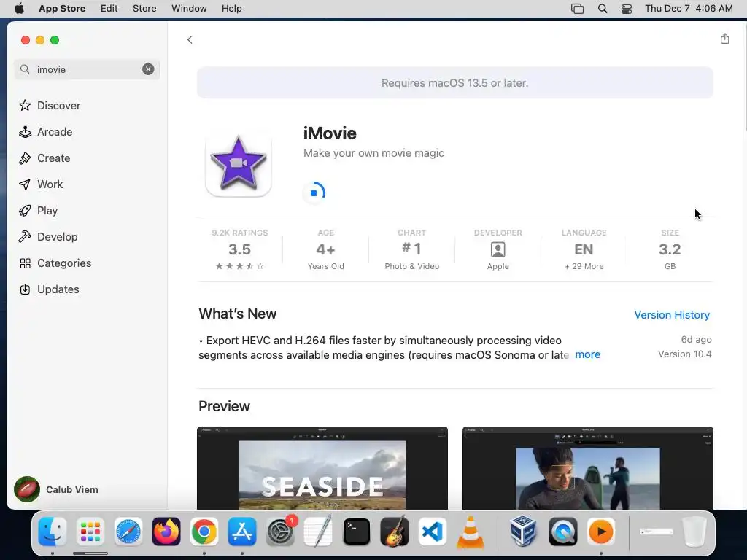Open Version History link
Viewport: 747px width, 560px height.
tap(672, 315)
